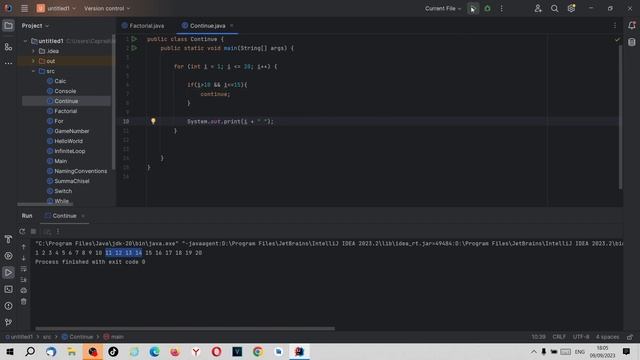640x360 pixels.
Task: Run class from gutter arrow on line 1
Action: [x=134, y=39]
